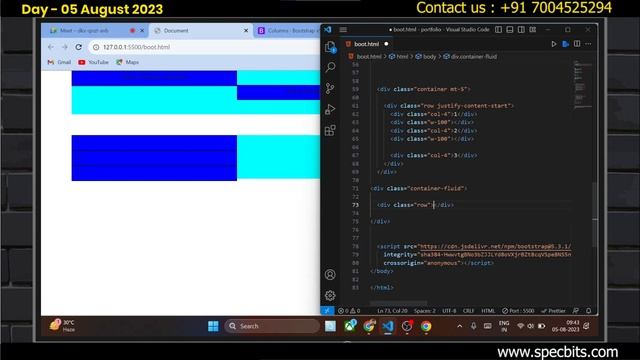Open the Manage gear in VS Code
Screen dimensions: 640x360
(x=330, y=295)
